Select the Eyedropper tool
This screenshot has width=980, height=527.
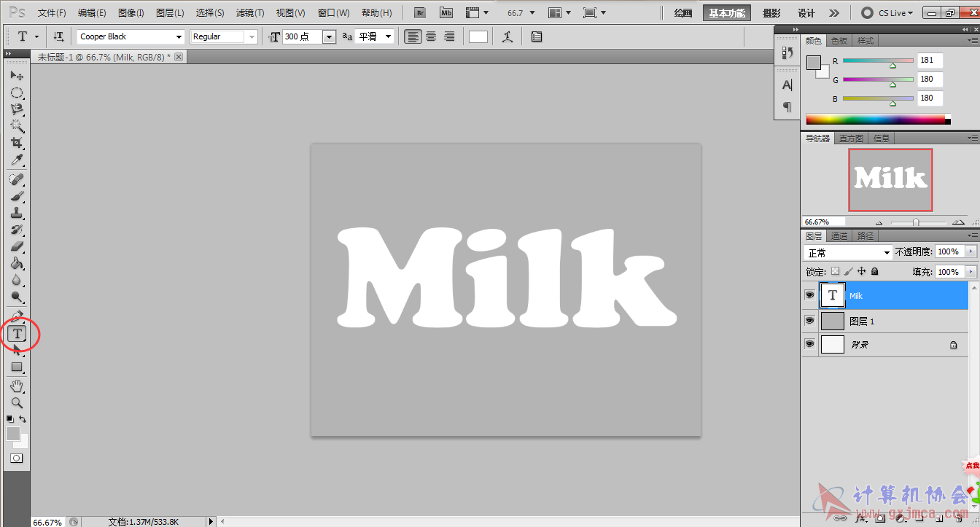point(16,160)
